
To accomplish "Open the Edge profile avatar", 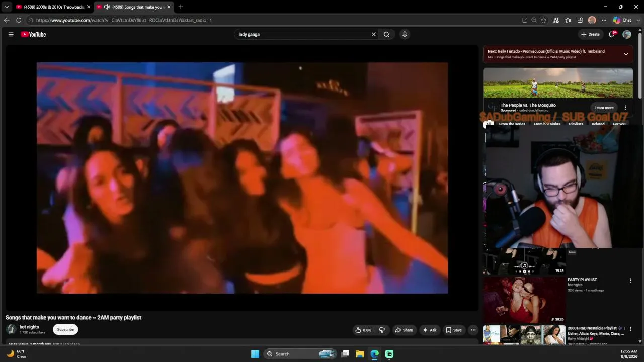I will coord(592,20).
